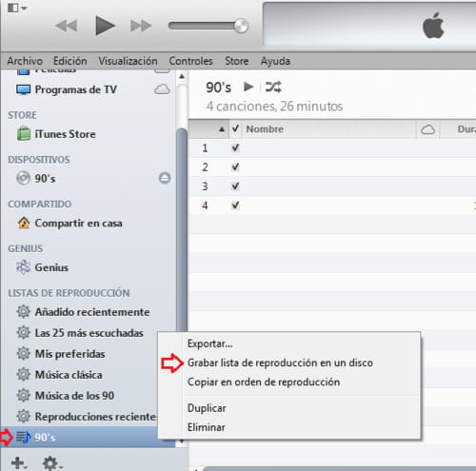Open the Archivo menu

[25, 61]
